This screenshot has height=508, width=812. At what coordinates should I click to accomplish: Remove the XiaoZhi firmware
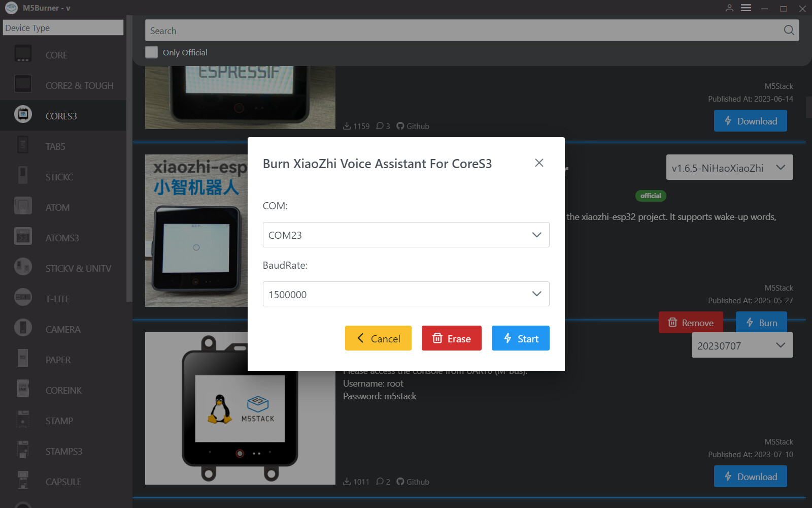pos(691,323)
